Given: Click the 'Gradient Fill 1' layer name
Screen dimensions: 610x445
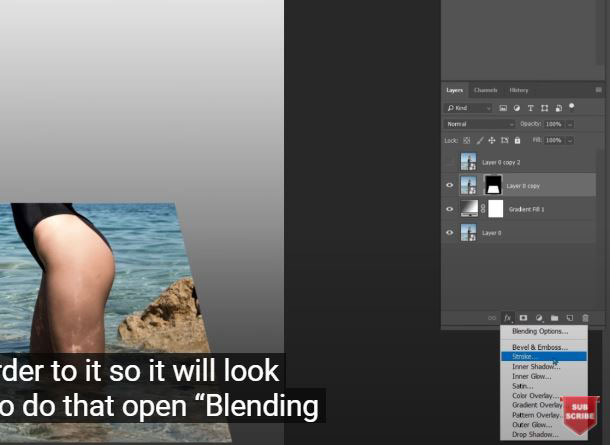Looking at the screenshot, I should click(x=526, y=209).
